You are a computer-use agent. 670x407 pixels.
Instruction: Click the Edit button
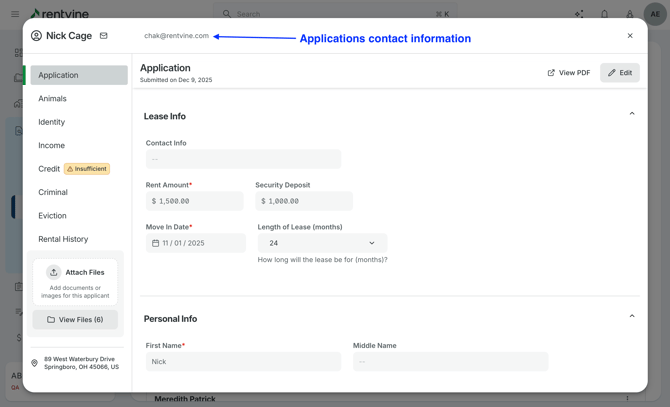(x=620, y=73)
